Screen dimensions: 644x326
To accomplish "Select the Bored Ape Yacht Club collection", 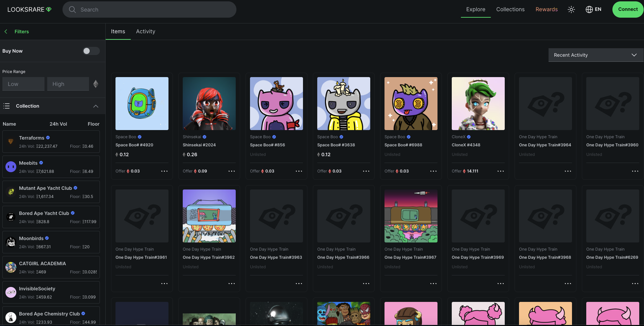I will click(x=51, y=217).
